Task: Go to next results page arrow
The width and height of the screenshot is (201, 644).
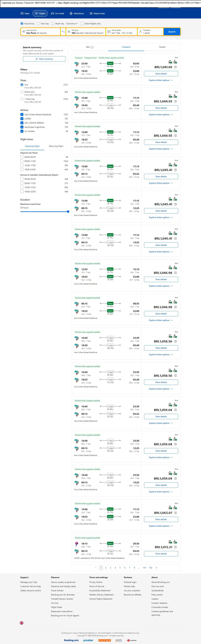Action: point(156,568)
